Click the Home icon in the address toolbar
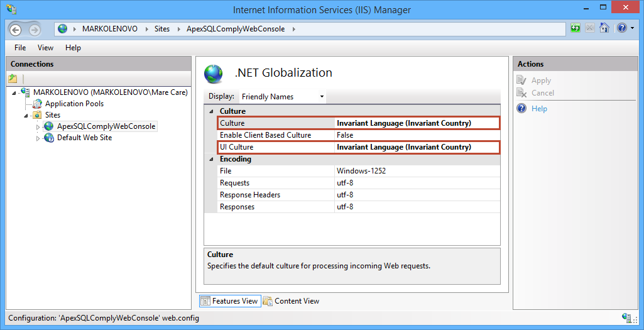Screen dimensions: 644x330 (604, 28)
